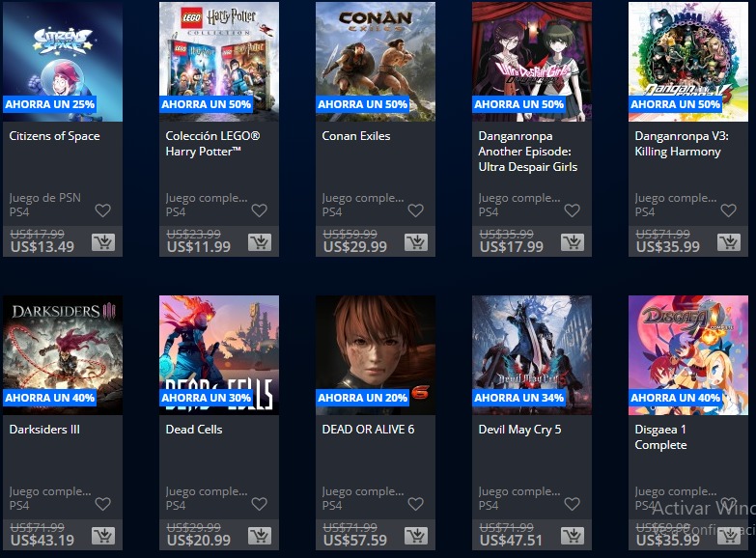756x558 pixels.
Task: Add DEAD OR ALIVE 6 to cart
Action: (416, 536)
